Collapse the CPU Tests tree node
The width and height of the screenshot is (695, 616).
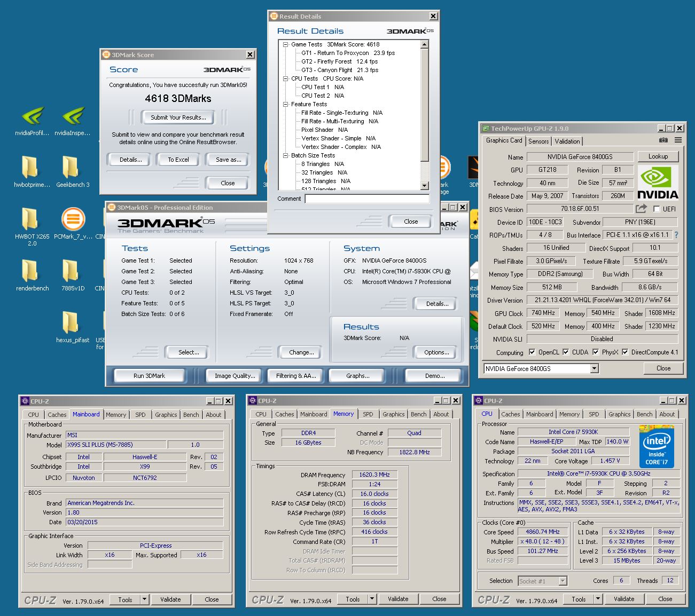(286, 78)
